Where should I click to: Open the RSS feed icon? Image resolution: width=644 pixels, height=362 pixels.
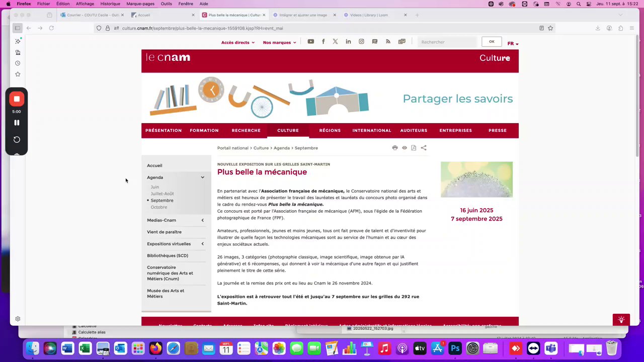(388, 42)
